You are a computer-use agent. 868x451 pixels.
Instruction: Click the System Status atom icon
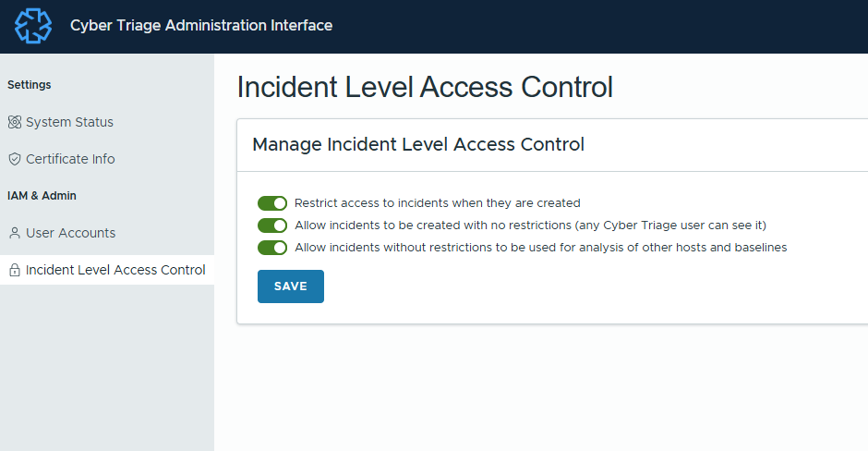(14, 122)
